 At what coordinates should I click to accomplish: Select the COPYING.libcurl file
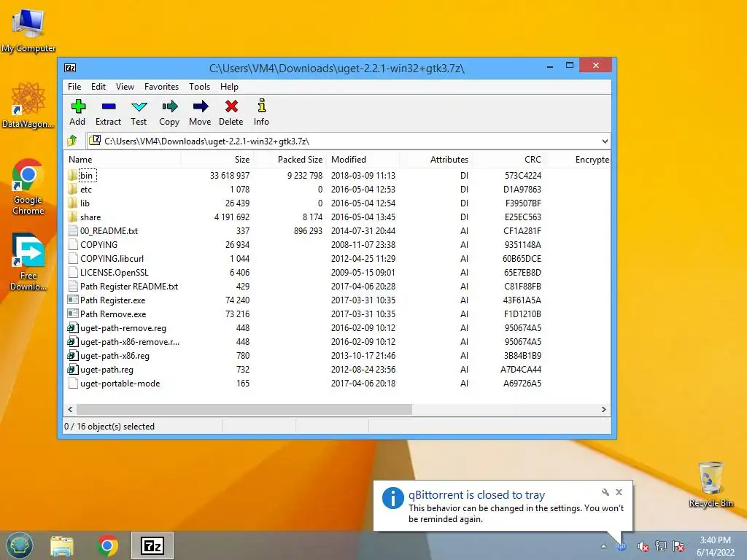click(112, 259)
